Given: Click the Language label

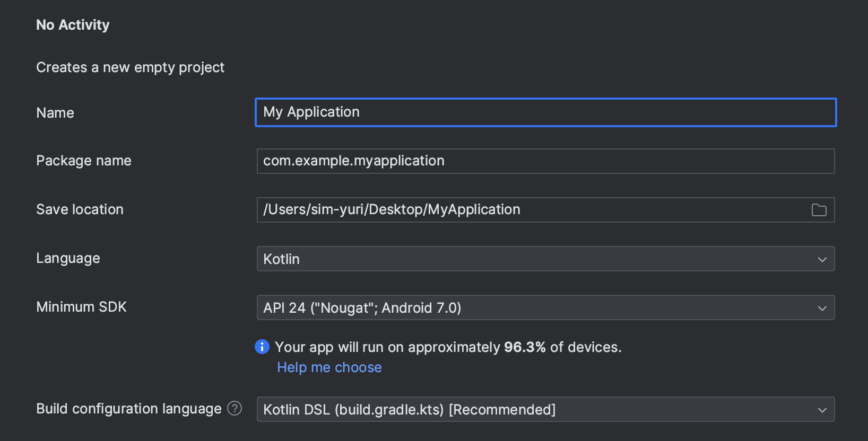Looking at the screenshot, I should 68,258.
